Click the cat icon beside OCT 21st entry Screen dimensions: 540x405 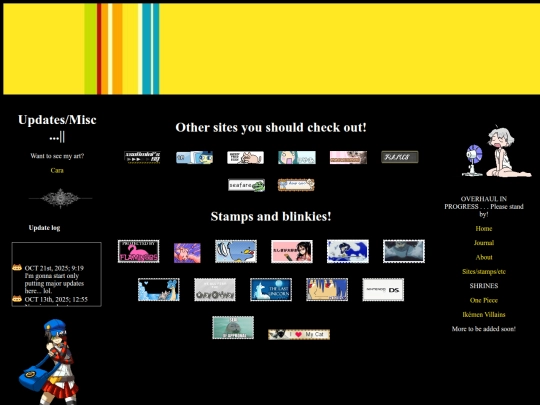click(17, 268)
